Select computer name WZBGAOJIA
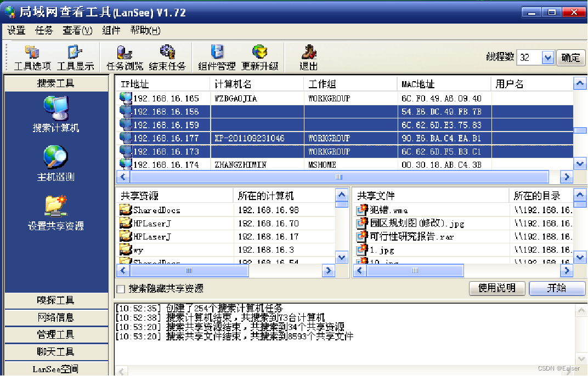The width and height of the screenshot is (588, 376). point(235,99)
